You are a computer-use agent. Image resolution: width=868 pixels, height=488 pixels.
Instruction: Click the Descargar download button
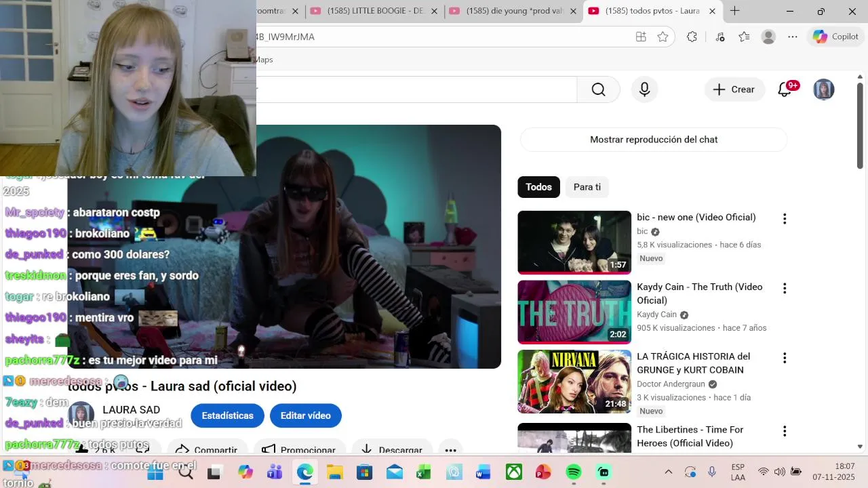392,449
